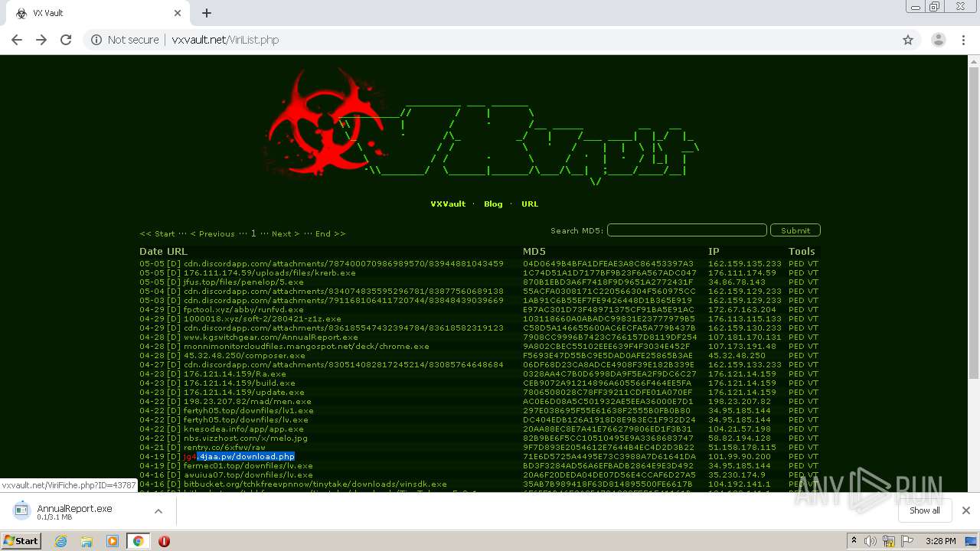
Task: Go forward in Chrome navigation
Action: coord(41,40)
